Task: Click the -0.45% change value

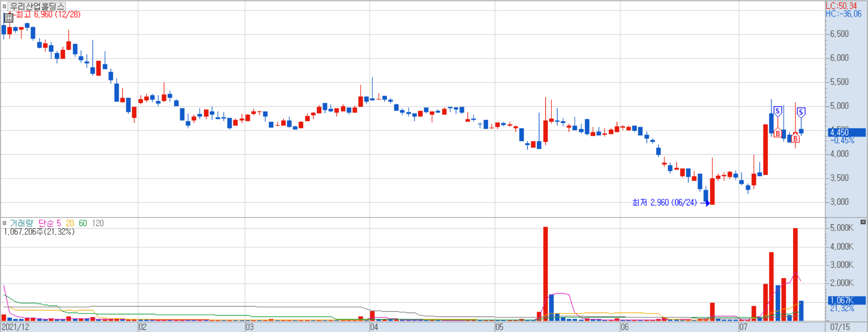Action: point(842,140)
